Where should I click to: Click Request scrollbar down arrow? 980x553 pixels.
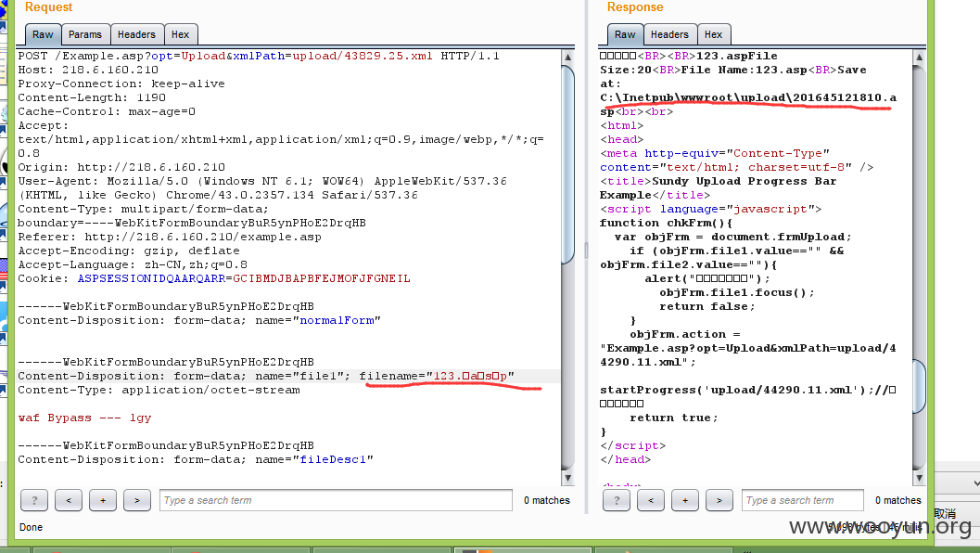(567, 478)
